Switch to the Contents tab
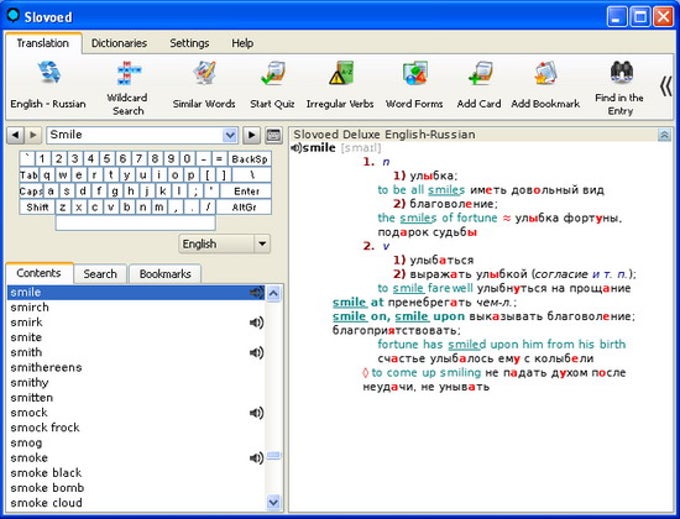 pyautogui.click(x=39, y=273)
